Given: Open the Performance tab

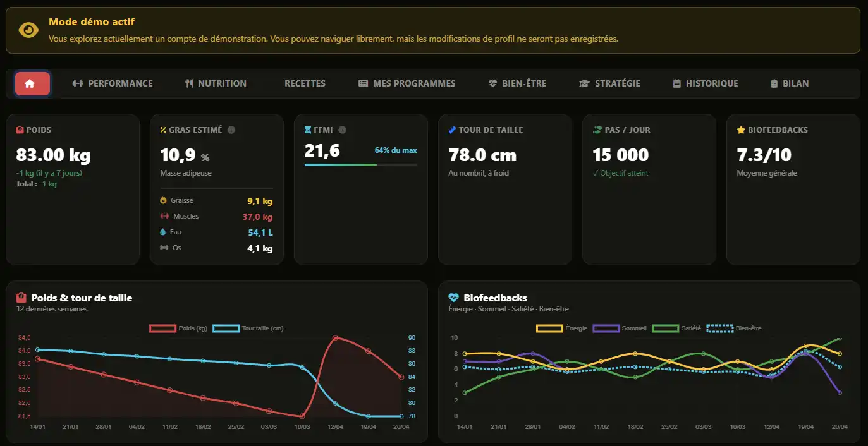Looking at the screenshot, I should coord(113,83).
